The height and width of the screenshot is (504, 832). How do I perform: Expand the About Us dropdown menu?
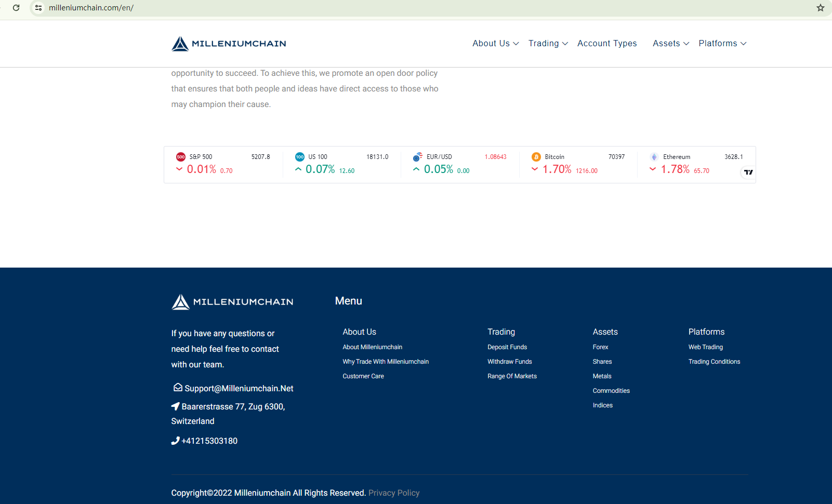(x=495, y=44)
